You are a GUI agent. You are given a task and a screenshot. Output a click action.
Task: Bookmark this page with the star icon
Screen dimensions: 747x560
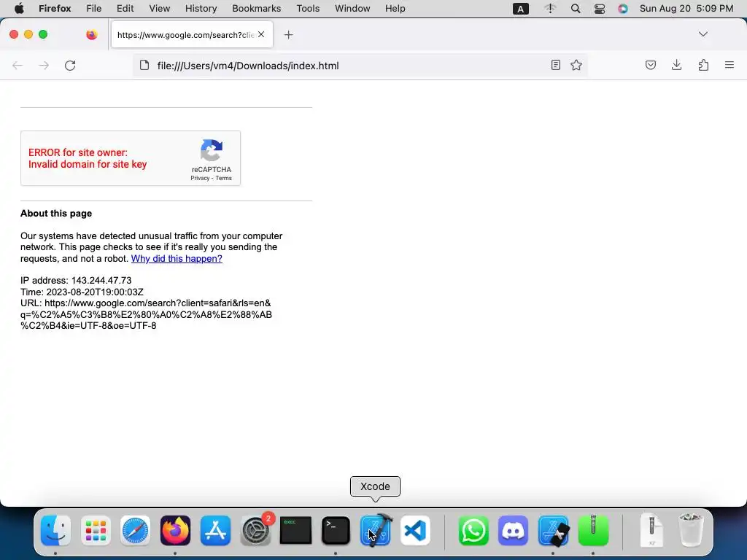(x=576, y=65)
